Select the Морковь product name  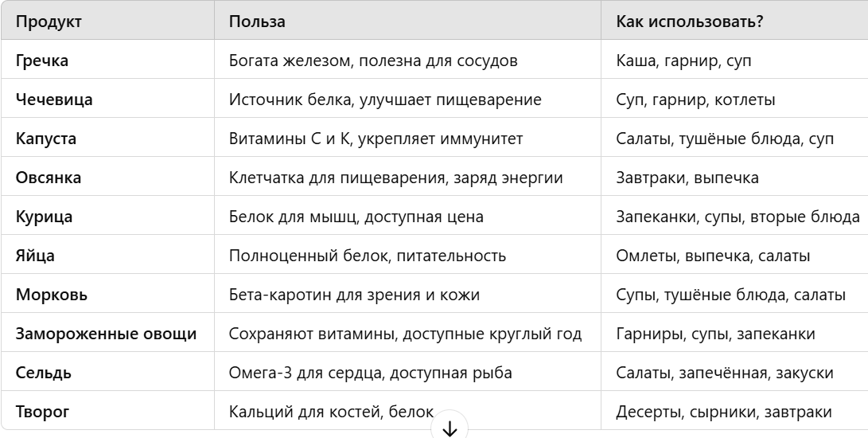(x=52, y=295)
